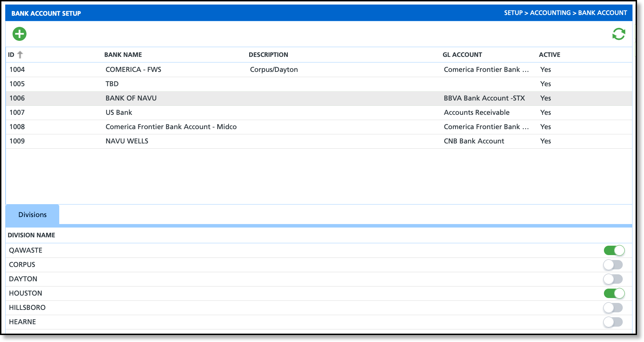644x342 pixels.
Task: Disable the HOUSTON division switch
Action: pyautogui.click(x=614, y=293)
